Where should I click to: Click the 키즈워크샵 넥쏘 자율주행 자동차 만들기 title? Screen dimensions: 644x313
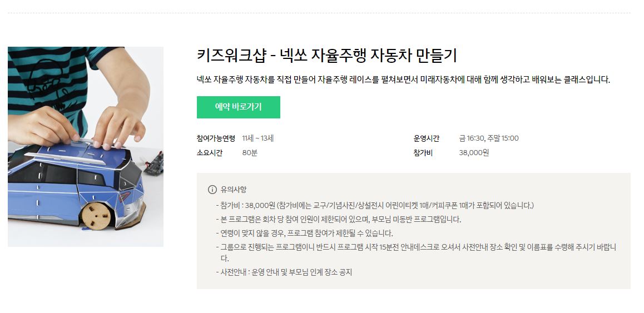click(327, 56)
